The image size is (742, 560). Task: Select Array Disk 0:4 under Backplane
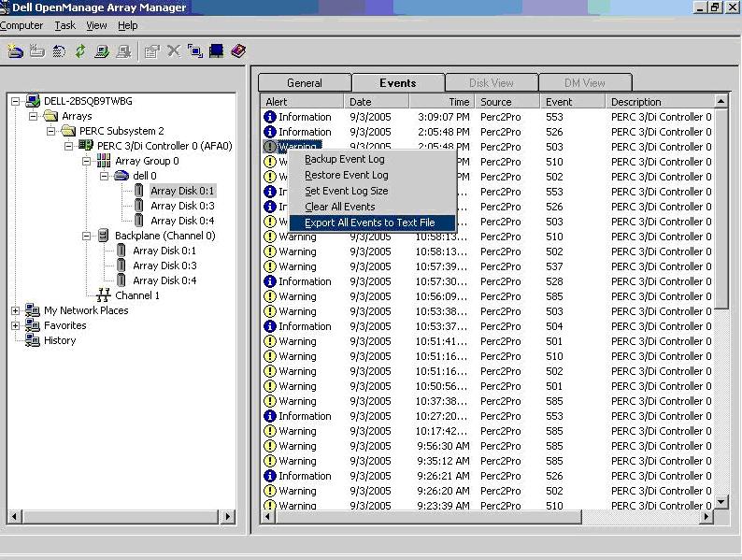[x=164, y=280]
